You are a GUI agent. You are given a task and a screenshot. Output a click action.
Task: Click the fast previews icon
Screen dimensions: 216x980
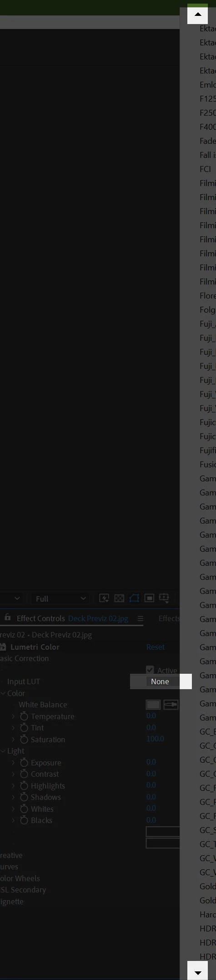[x=104, y=598]
